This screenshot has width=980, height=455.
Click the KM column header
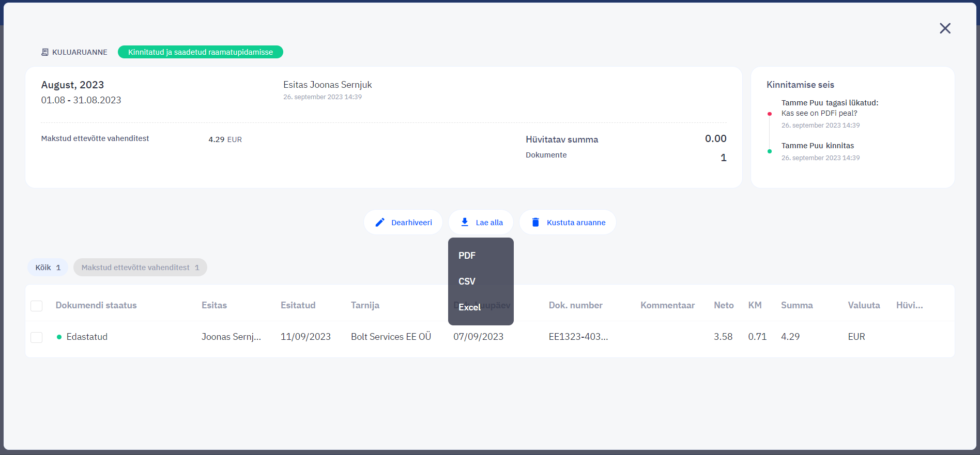(x=755, y=305)
